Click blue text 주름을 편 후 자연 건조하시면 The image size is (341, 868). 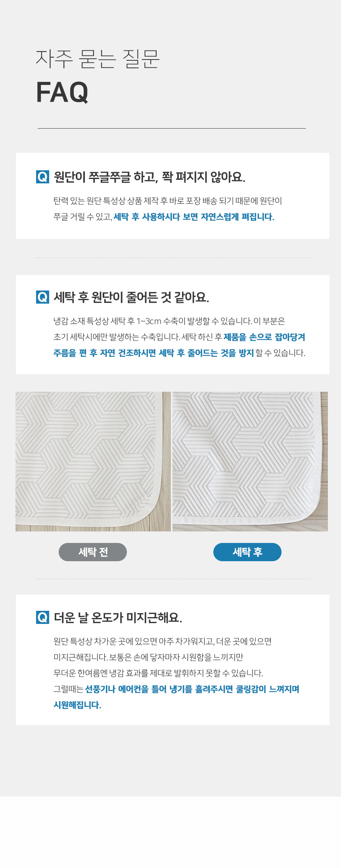[105, 353]
